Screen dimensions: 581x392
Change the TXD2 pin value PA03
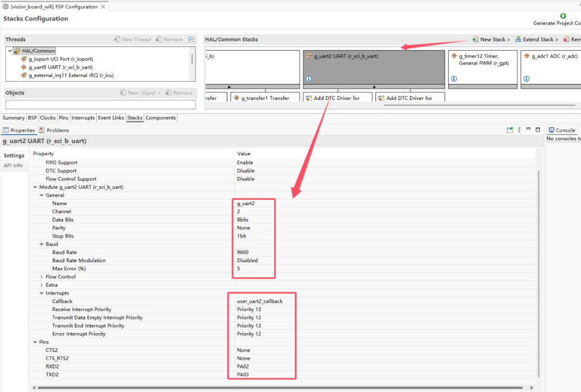(243, 374)
